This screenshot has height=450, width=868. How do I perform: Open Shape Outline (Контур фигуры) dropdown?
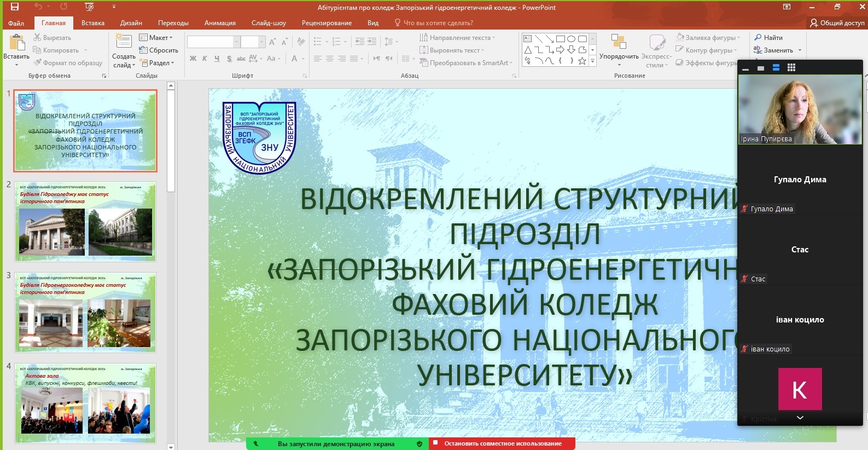(707, 50)
